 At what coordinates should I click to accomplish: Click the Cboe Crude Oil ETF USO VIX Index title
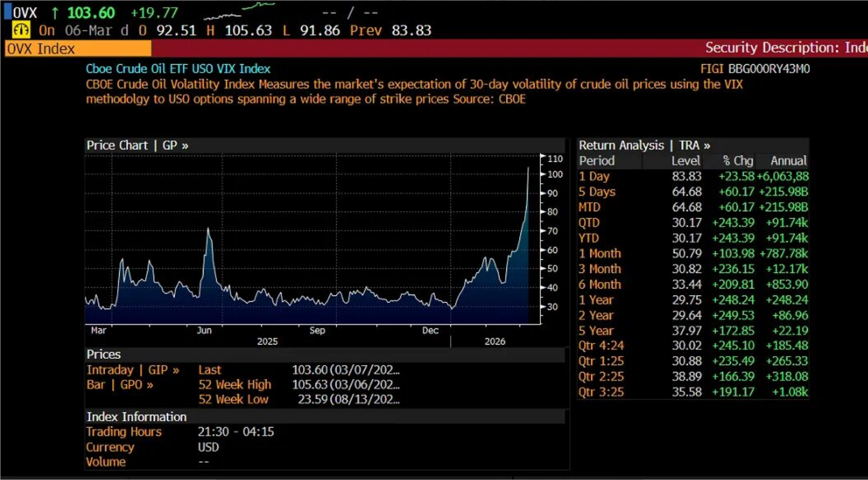(x=178, y=69)
